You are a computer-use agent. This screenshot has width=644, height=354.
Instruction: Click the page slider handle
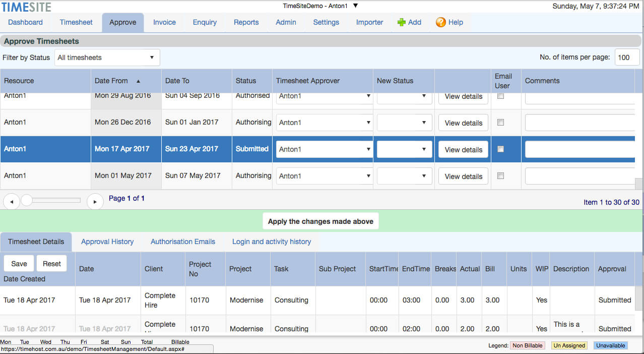(27, 201)
